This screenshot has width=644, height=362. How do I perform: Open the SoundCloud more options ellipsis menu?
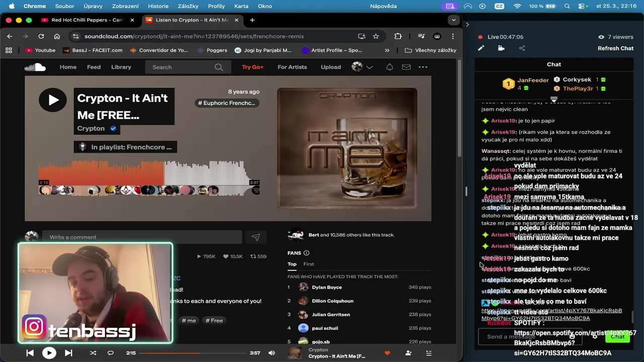pos(423,67)
